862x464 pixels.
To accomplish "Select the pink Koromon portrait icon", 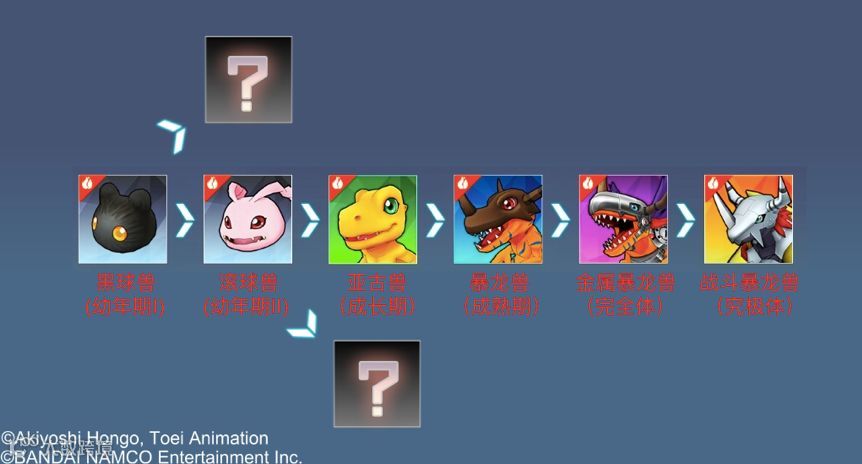I will 247,219.
